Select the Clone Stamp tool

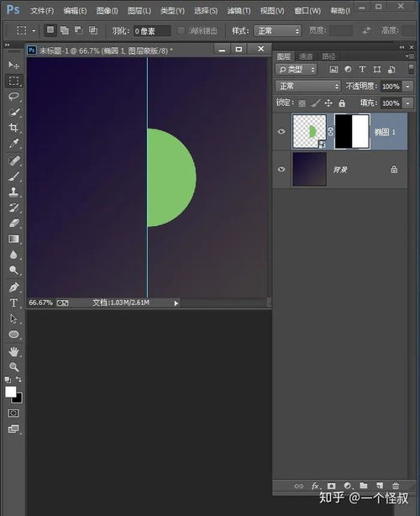coord(13,192)
